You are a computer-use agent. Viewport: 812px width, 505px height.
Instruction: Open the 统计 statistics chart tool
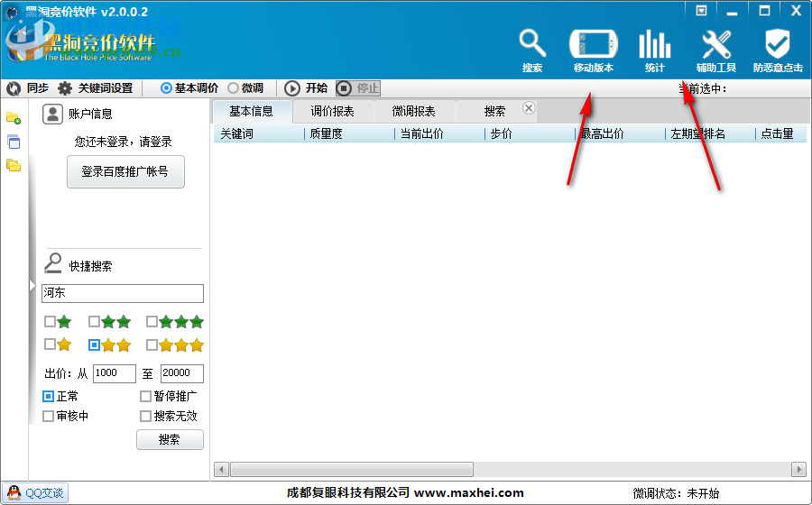pos(655,50)
